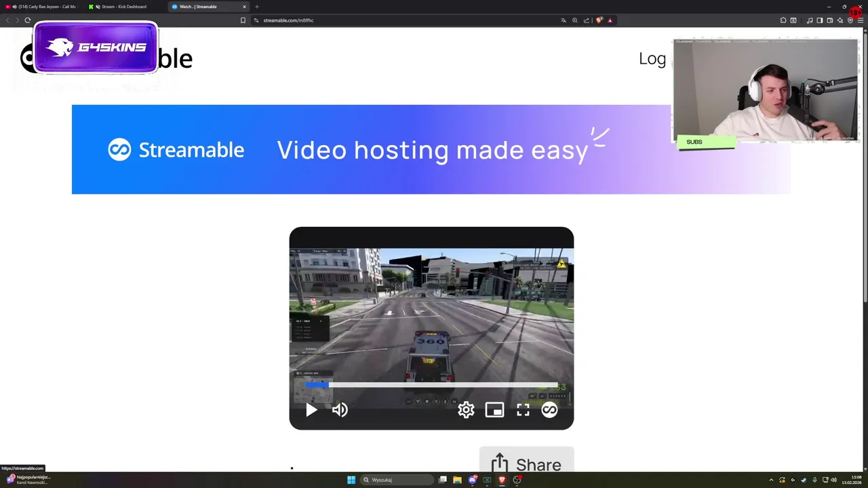
Task: Enter fullscreen video mode
Action: (x=523, y=410)
